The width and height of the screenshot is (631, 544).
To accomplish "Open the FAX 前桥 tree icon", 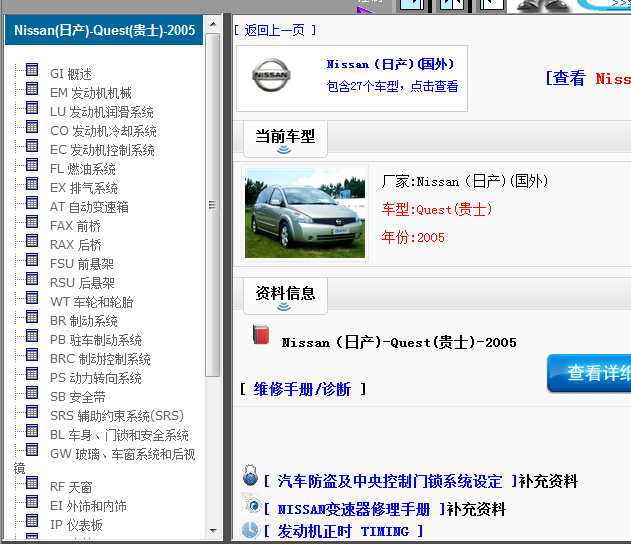I will click(x=32, y=222).
